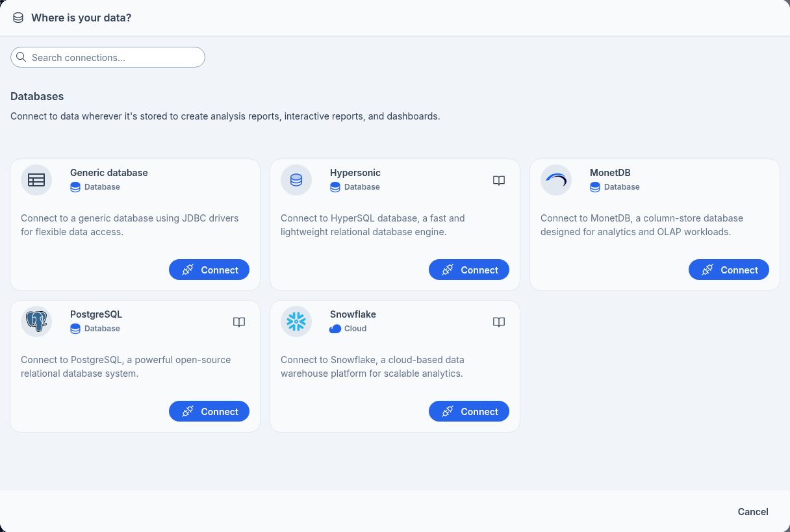Viewport: 790px width, 532px height.
Task: Select the Snowflake card title
Action: (353, 314)
